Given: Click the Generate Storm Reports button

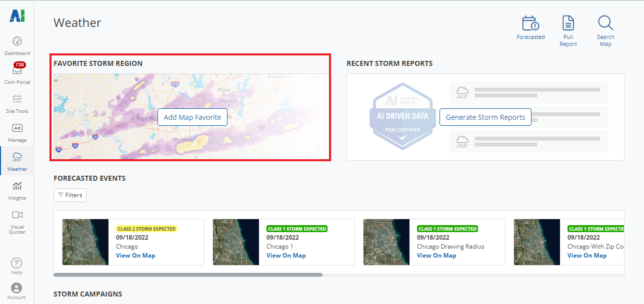Looking at the screenshot, I should pos(485,117).
